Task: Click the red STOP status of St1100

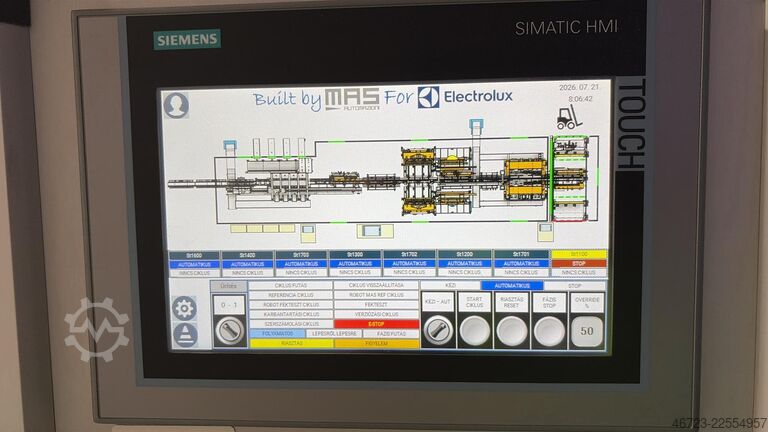Action: coord(579,264)
